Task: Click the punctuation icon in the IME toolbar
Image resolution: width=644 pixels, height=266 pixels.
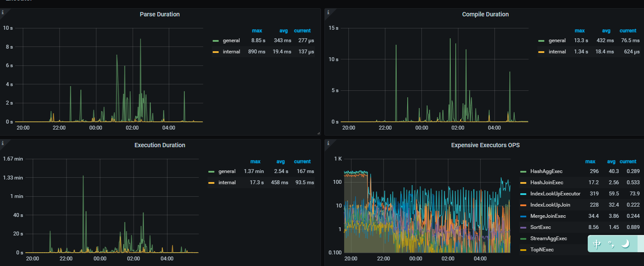Action: pyautogui.click(x=610, y=244)
